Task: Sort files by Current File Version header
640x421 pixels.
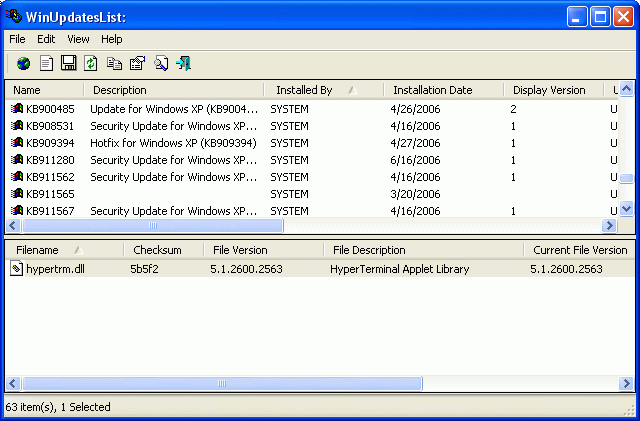Action: pos(580,250)
